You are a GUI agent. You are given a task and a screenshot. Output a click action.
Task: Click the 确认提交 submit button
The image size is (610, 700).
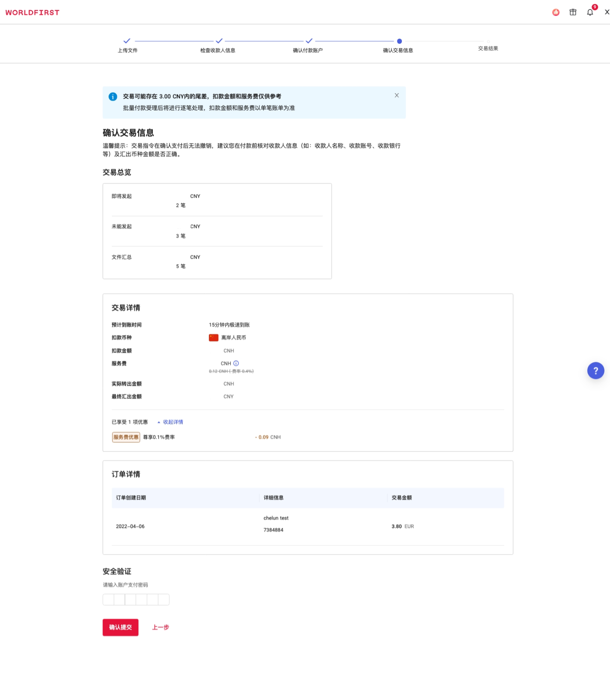click(121, 627)
